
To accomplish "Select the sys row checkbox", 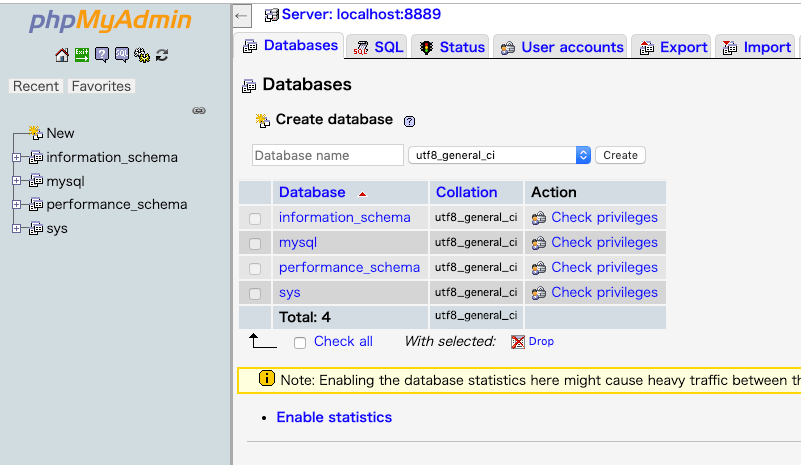I will tap(255, 294).
